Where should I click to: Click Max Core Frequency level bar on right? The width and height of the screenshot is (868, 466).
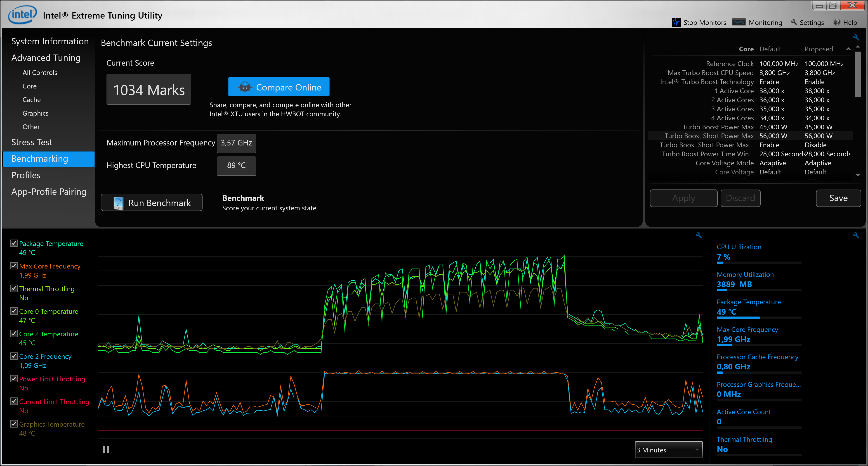pos(759,345)
